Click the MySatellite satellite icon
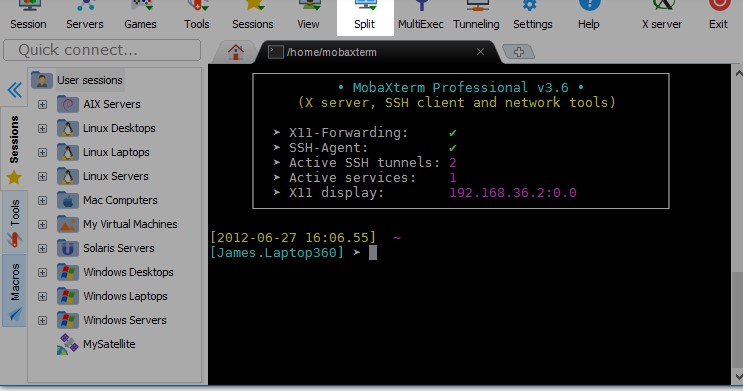Image resolution: width=743 pixels, height=391 pixels. coord(68,345)
